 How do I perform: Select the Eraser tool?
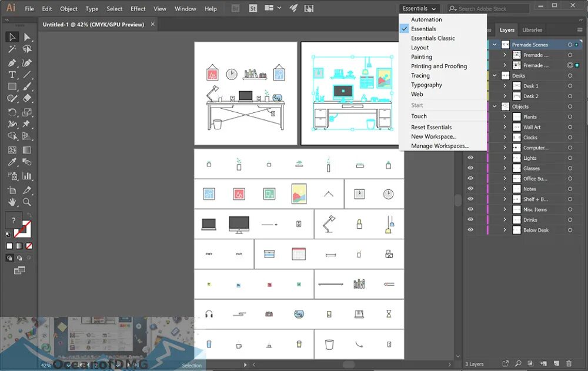coord(27,98)
